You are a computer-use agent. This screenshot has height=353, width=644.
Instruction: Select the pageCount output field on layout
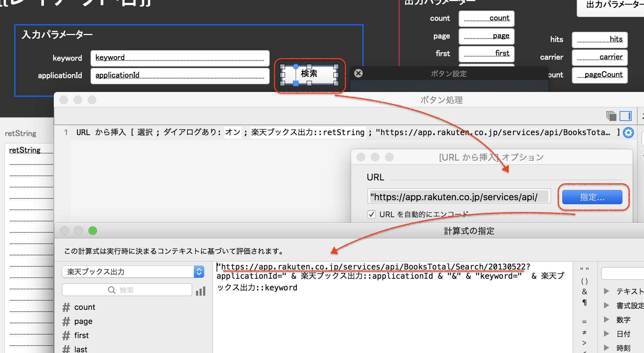click(x=600, y=75)
